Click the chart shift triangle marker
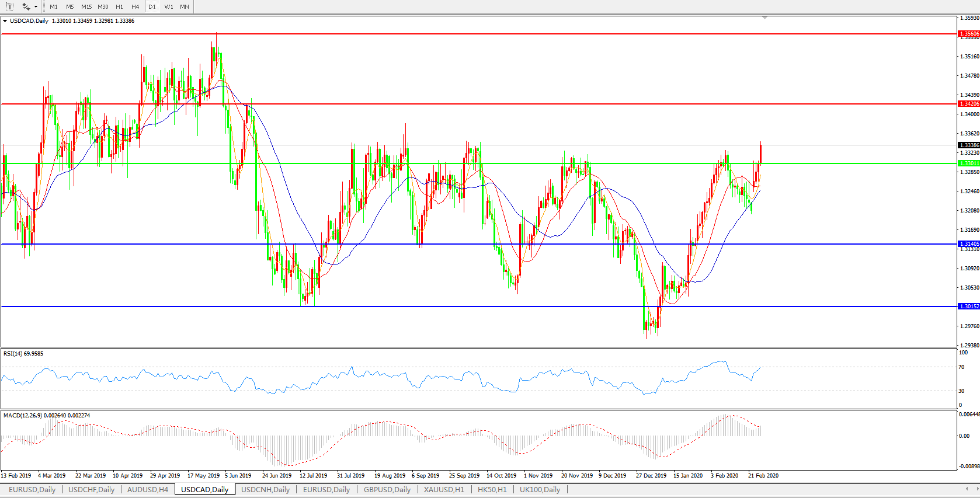The width and height of the screenshot is (980, 498). 764,18
